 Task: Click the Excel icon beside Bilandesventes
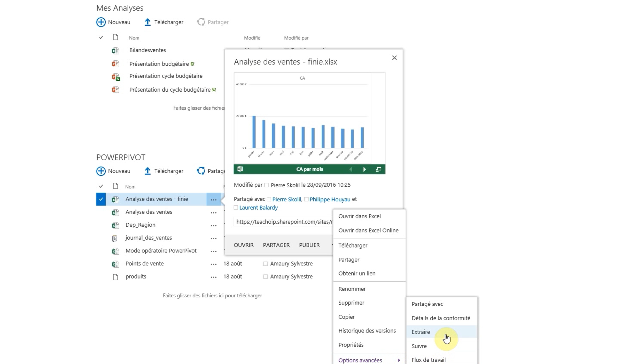click(x=115, y=51)
